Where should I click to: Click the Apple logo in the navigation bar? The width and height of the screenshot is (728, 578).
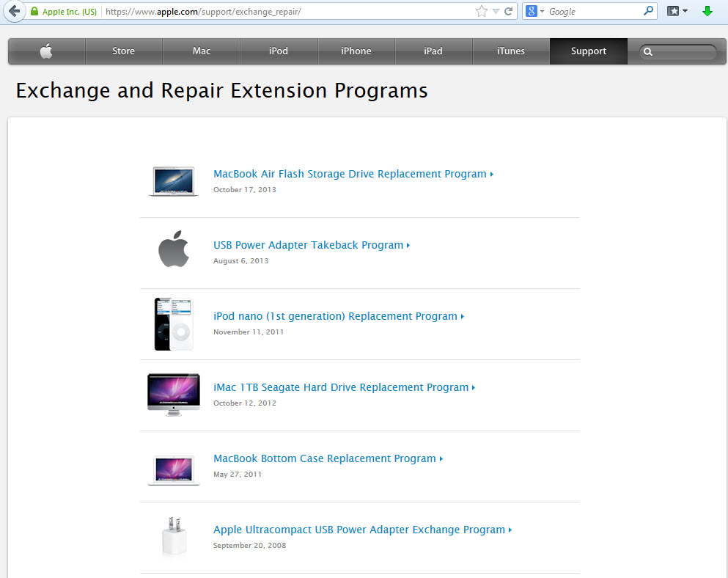coord(46,51)
